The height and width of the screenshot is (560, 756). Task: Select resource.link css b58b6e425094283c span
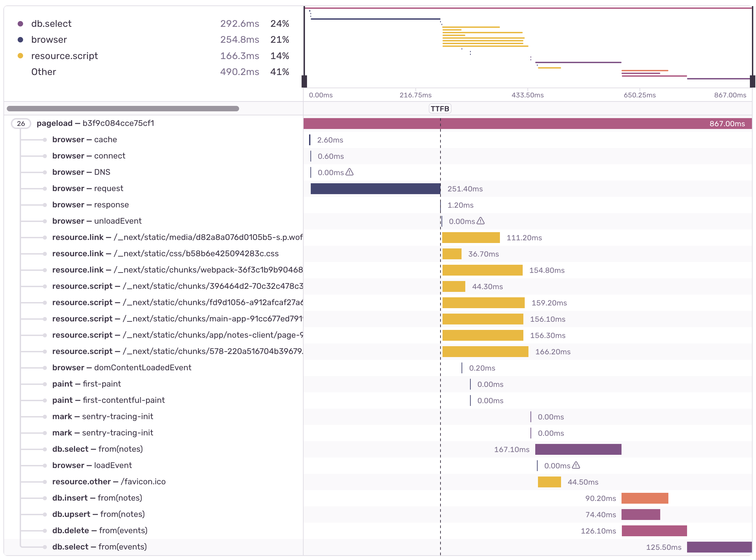[x=165, y=254]
